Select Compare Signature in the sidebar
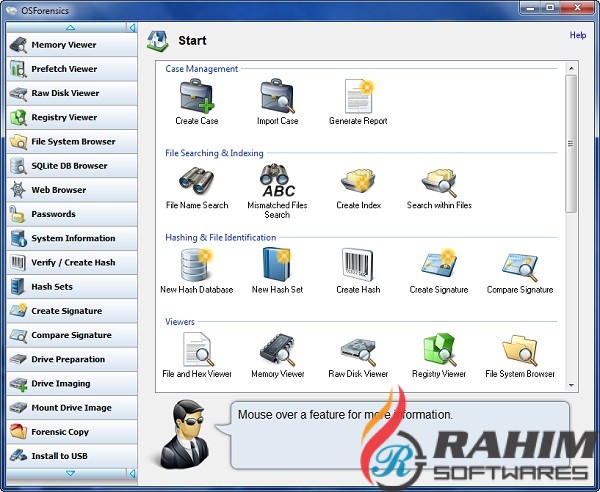Screen dimensions: 600x492 (x=72, y=335)
